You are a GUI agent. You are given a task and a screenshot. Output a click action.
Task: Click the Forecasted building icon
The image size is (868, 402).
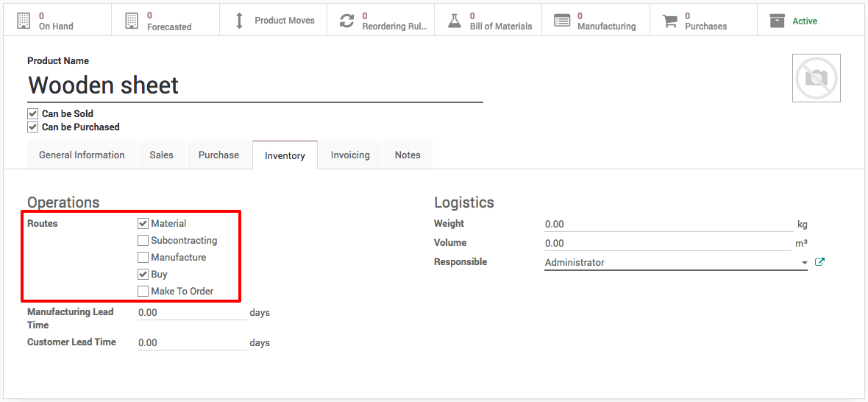tap(131, 21)
